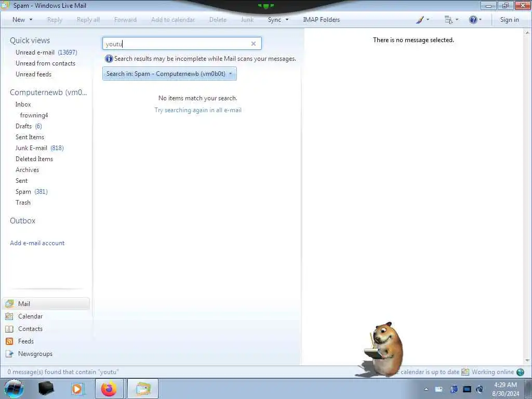The image size is (532, 399).
Task: Select the Deleted Items folder
Action: coord(34,159)
